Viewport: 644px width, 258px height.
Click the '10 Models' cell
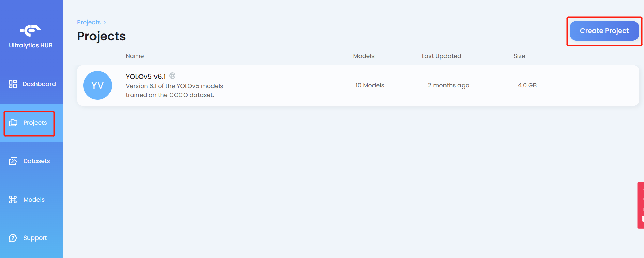[370, 85]
